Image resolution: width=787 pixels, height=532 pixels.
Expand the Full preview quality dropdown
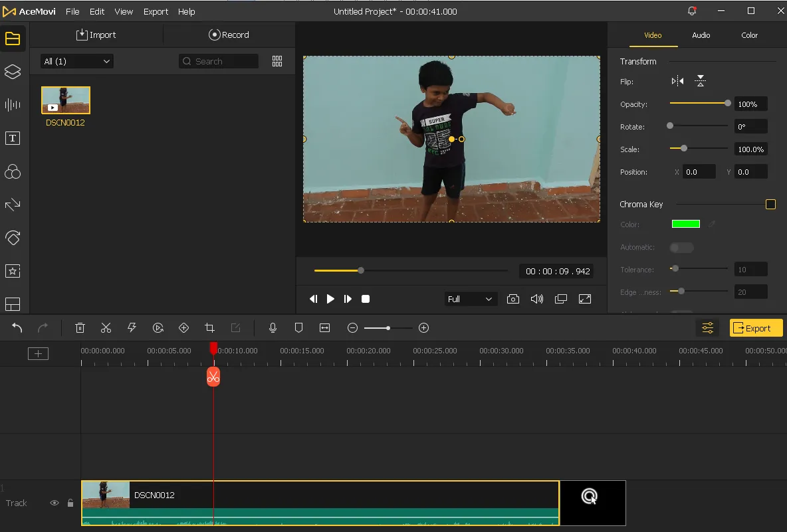tap(470, 299)
